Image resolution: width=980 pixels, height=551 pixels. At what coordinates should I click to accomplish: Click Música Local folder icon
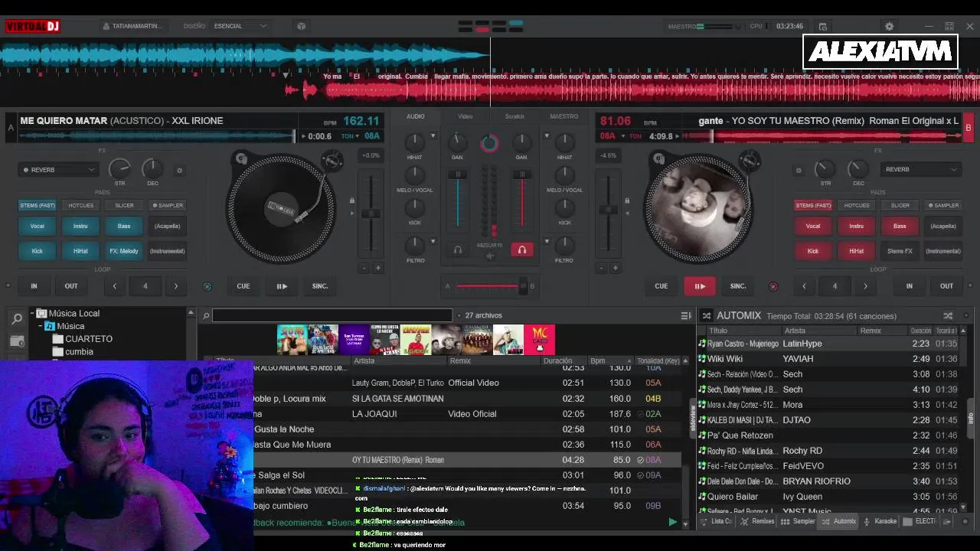click(42, 313)
